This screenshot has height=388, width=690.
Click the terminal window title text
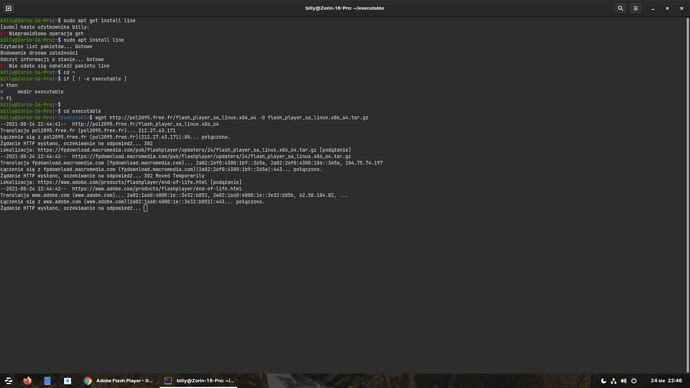pyautogui.click(x=345, y=8)
